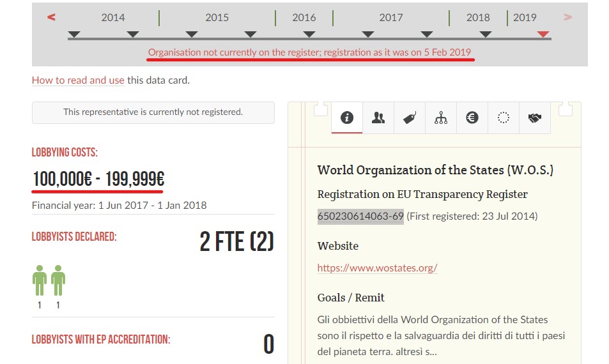
Task: Open the 'How to read and use' link
Action: pyautogui.click(x=78, y=80)
